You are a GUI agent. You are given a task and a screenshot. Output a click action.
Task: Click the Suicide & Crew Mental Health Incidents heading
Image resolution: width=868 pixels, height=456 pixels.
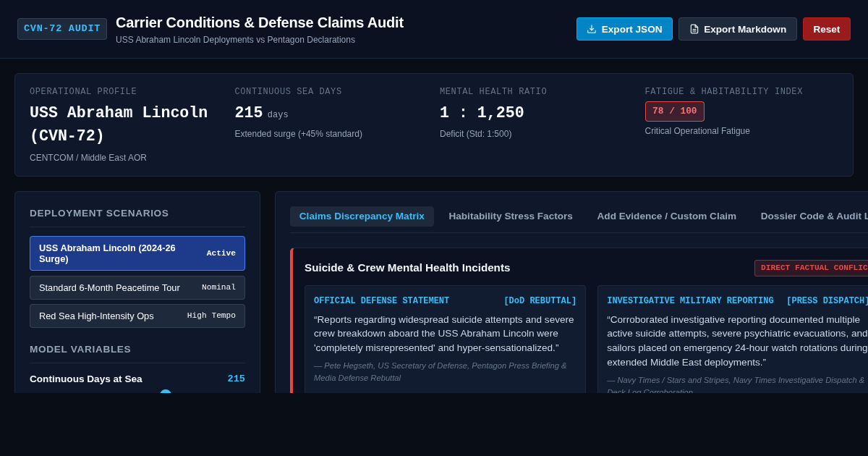pyautogui.click(x=407, y=268)
